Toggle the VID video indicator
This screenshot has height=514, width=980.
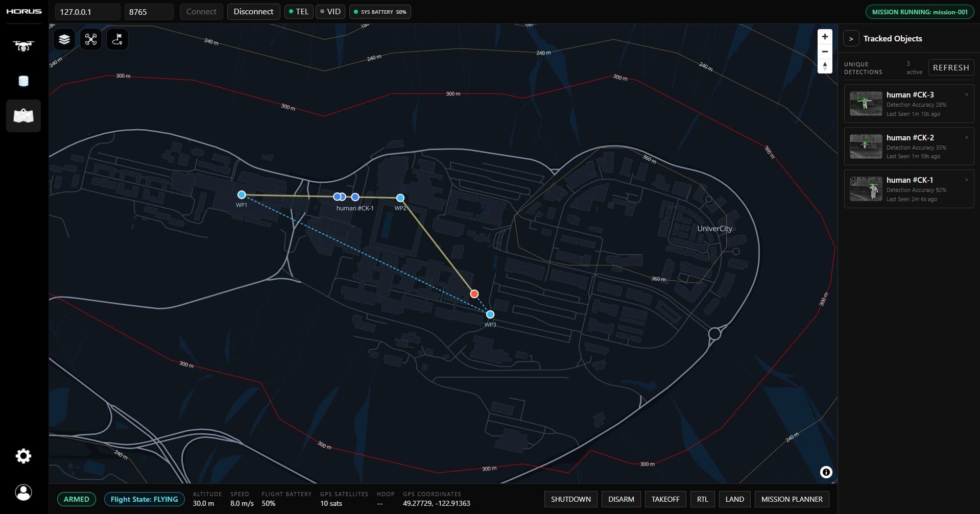[x=330, y=11]
